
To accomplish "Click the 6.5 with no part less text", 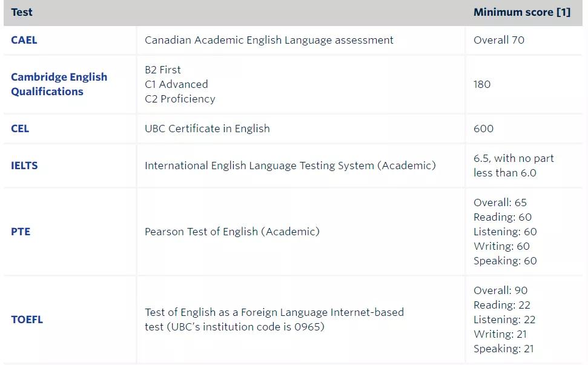I will point(513,159).
